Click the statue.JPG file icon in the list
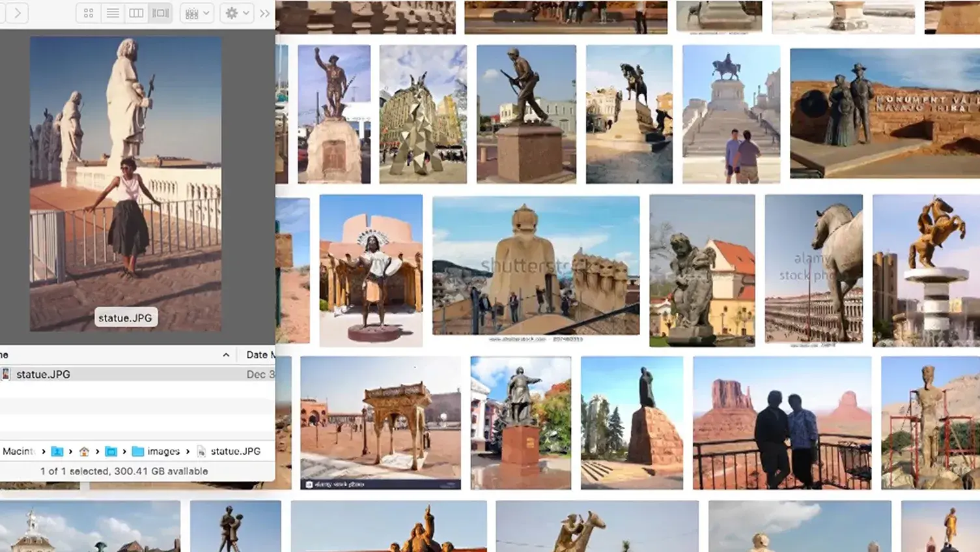 tap(6, 373)
